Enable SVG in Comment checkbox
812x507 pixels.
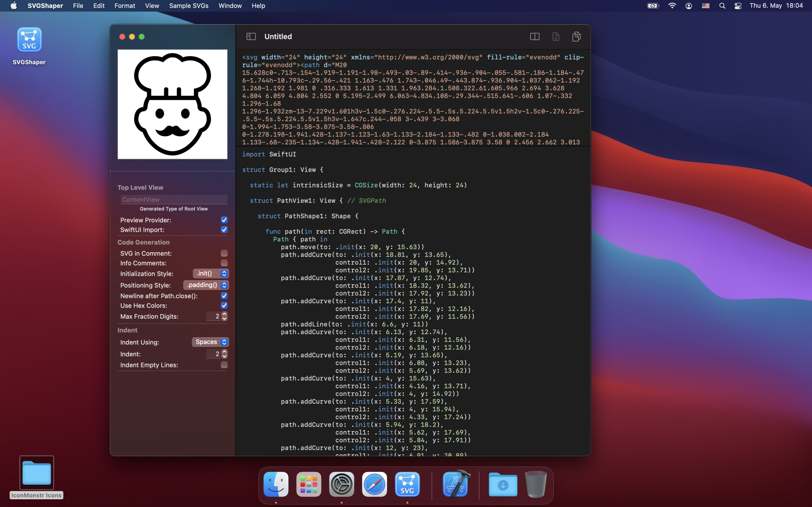click(224, 253)
